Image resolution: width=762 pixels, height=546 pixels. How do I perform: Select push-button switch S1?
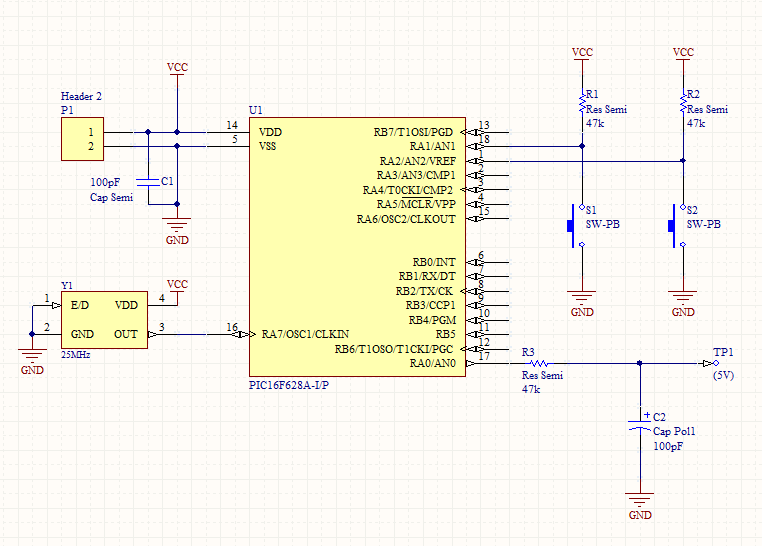coord(573,226)
